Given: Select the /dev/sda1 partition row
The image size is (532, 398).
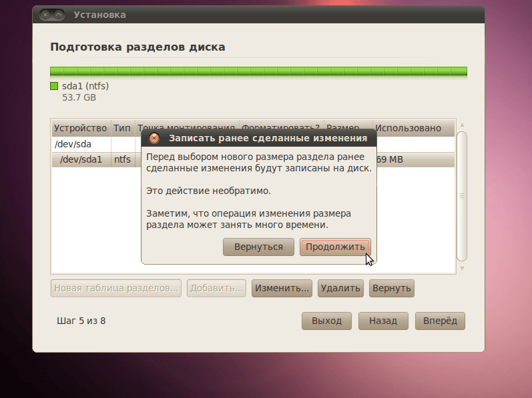Looking at the screenshot, I should 253,159.
